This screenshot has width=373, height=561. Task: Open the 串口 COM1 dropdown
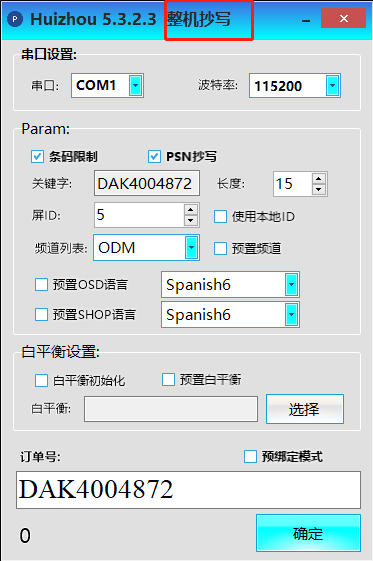(136, 86)
